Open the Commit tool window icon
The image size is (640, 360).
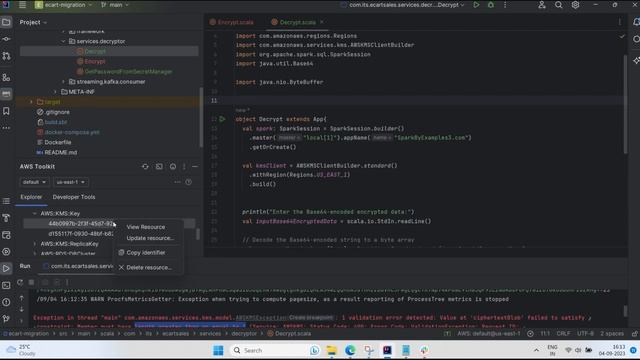pos(6,39)
